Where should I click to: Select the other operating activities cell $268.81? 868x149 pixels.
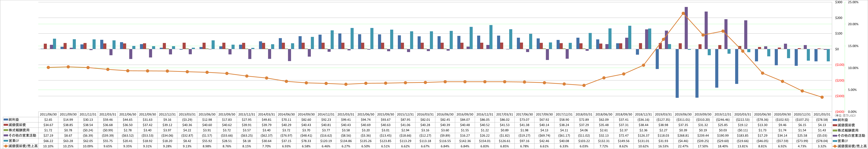click(683, 136)
